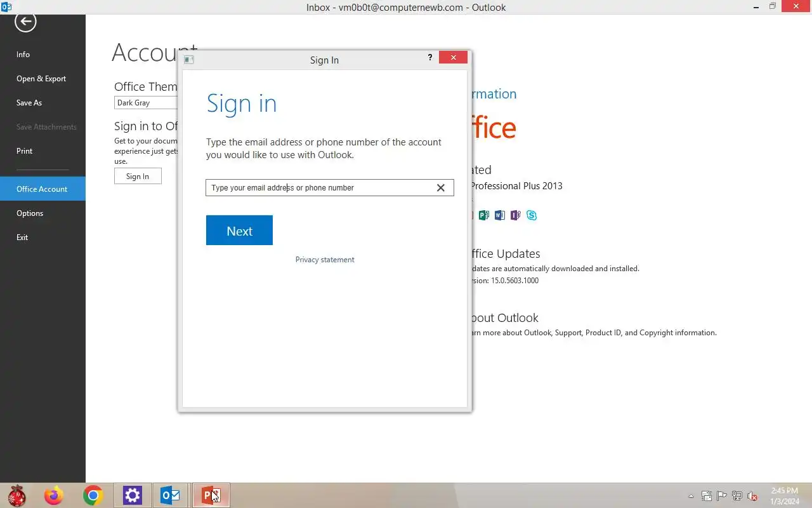The image size is (812, 508).
Task: Click the Sign In button on Account page
Action: [138, 177]
